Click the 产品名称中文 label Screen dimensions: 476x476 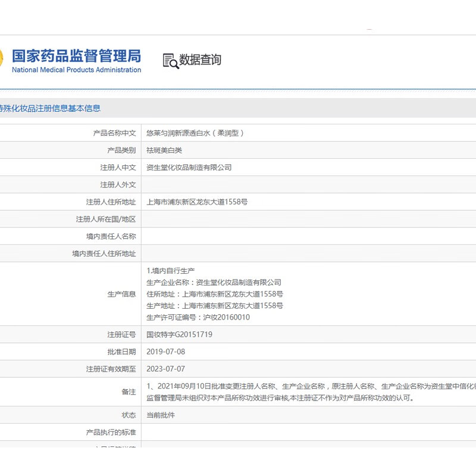114,133
